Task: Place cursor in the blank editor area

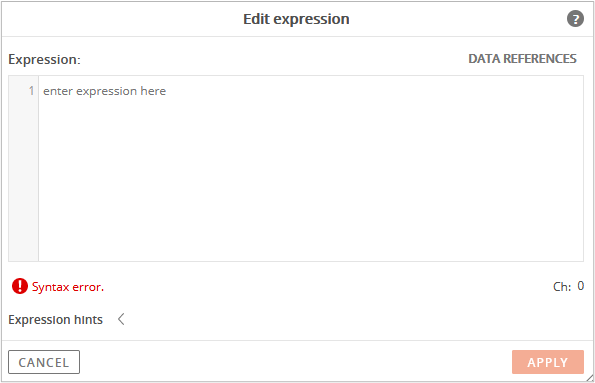Action: pos(311,178)
